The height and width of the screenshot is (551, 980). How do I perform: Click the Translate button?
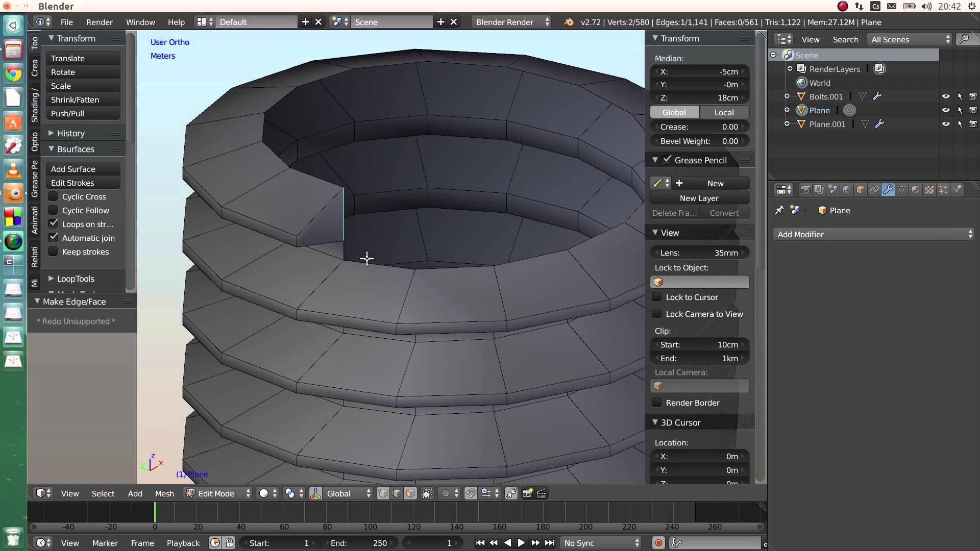(x=83, y=58)
